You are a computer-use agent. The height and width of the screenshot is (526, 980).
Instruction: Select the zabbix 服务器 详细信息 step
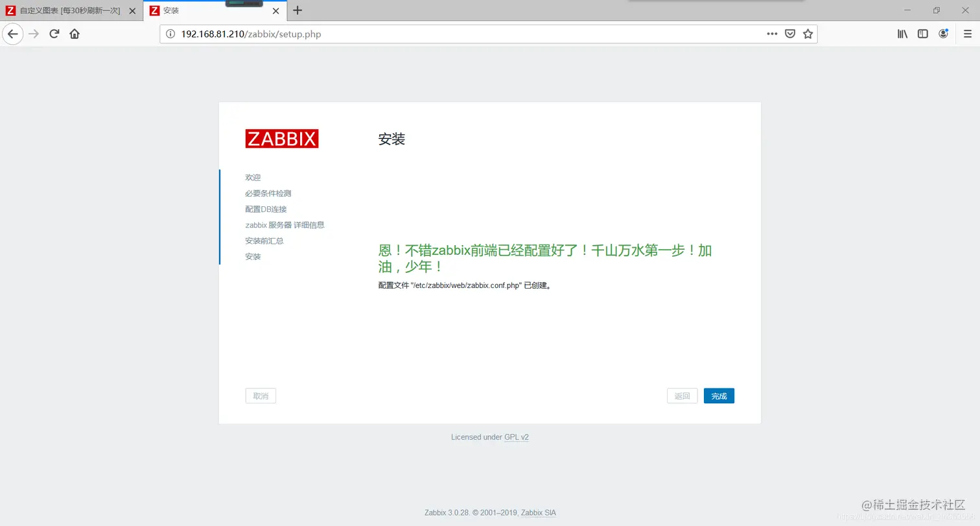tap(285, 225)
